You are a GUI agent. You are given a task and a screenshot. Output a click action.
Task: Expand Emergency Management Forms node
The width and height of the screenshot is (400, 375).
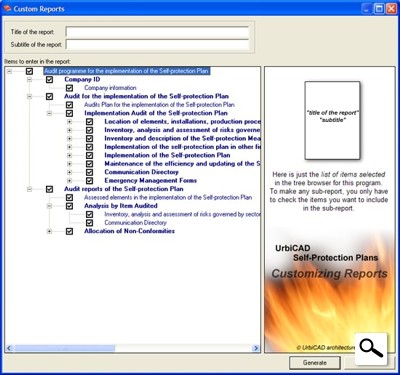pos(69,181)
